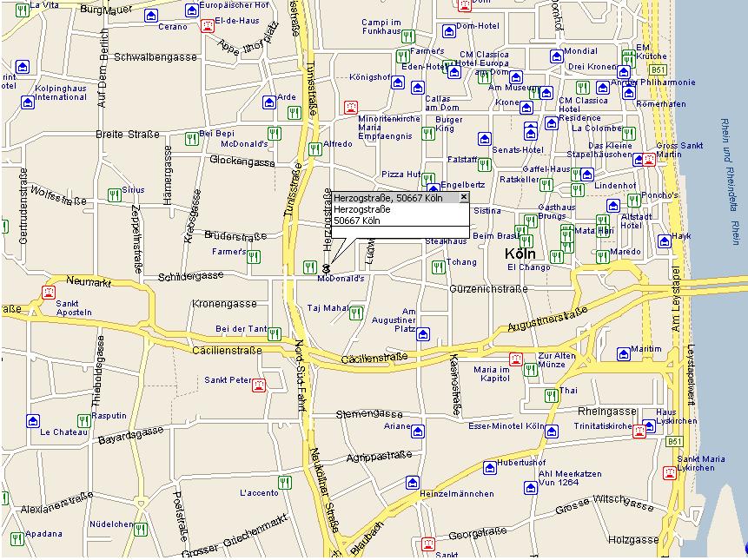
Task: Click the 'Agrippastraße' street label
Action: [x=380, y=456]
